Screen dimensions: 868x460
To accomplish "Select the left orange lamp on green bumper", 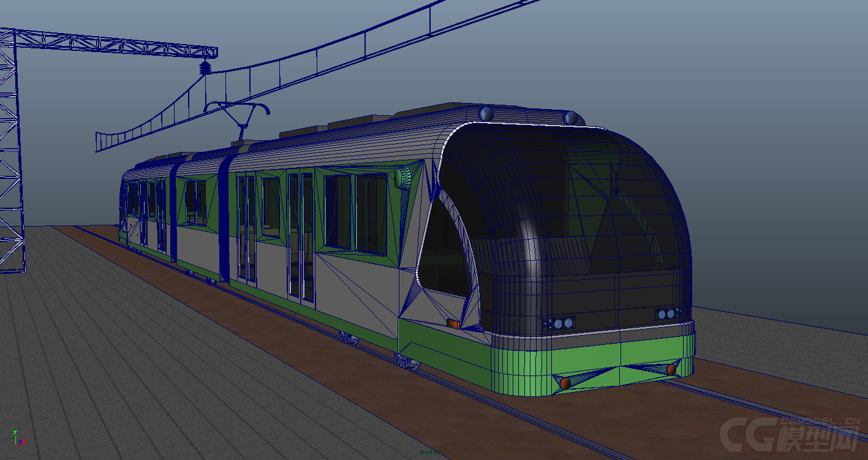I will point(565,383).
